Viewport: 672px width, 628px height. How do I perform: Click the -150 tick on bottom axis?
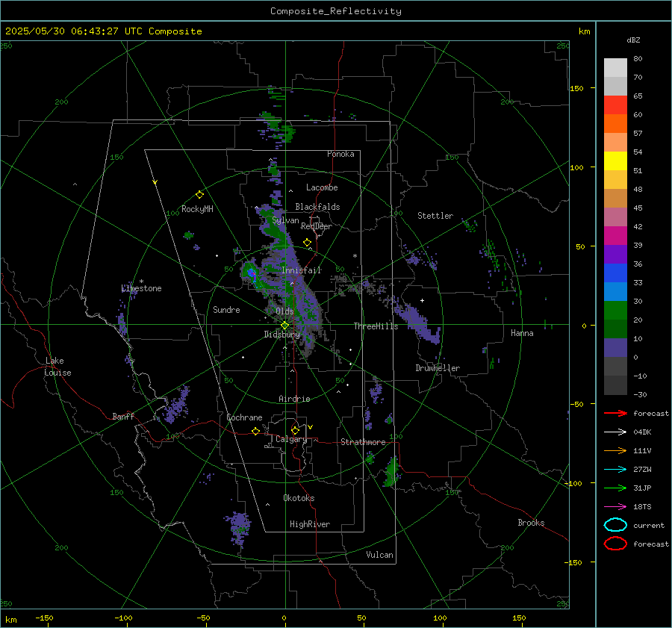tap(44, 618)
